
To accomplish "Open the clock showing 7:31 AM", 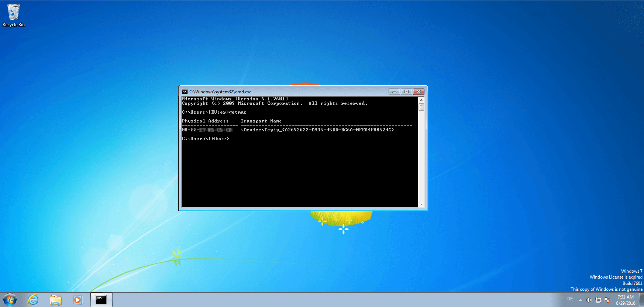I will click(626, 300).
